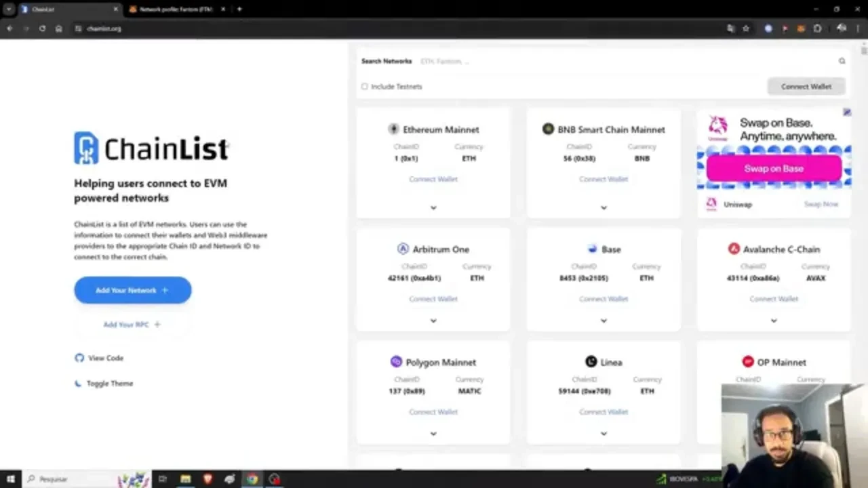This screenshot has width=868, height=488.
Task: Connect wallet to Arbitrum One
Action: 433,299
